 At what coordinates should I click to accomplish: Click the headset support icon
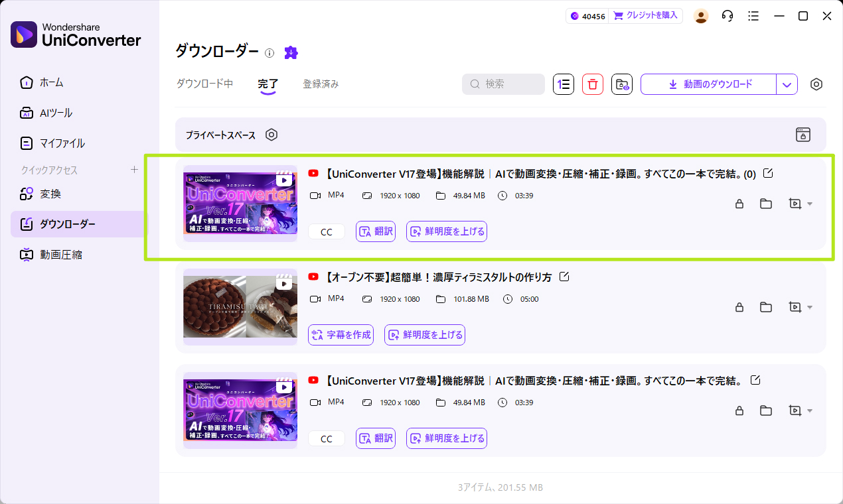click(727, 16)
